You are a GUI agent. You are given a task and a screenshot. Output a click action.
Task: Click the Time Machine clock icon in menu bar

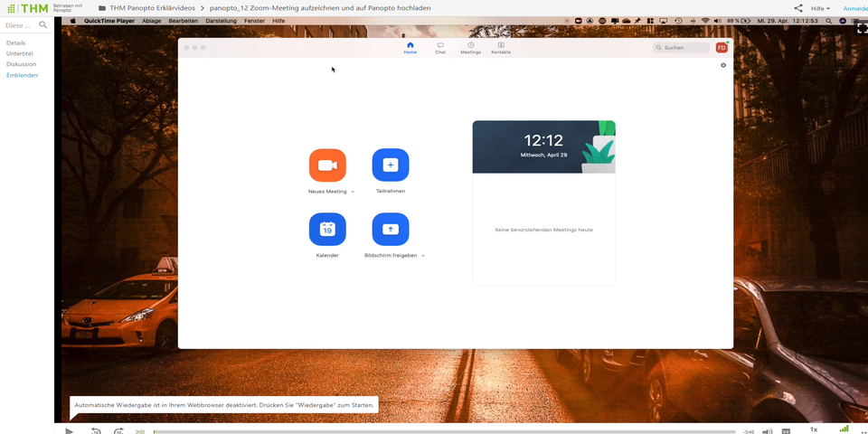click(678, 21)
